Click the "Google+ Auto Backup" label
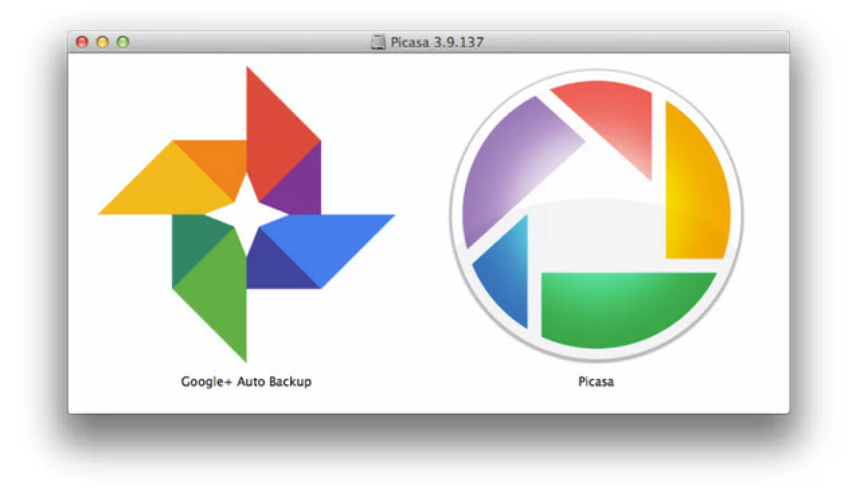 [x=246, y=382]
